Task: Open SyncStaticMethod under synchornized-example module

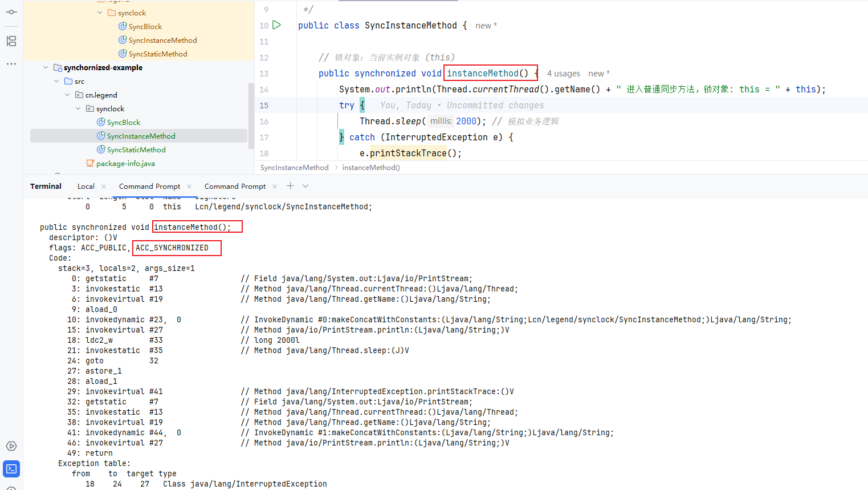Action: [x=136, y=149]
